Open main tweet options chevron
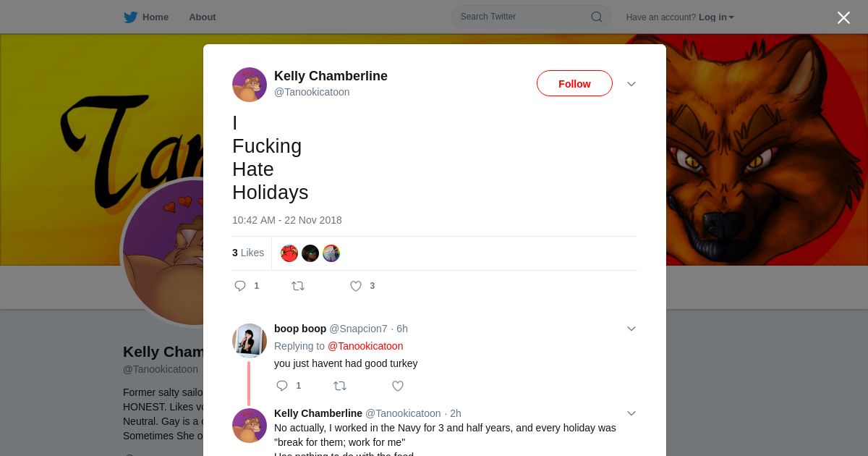The height and width of the screenshot is (456, 868). click(631, 84)
